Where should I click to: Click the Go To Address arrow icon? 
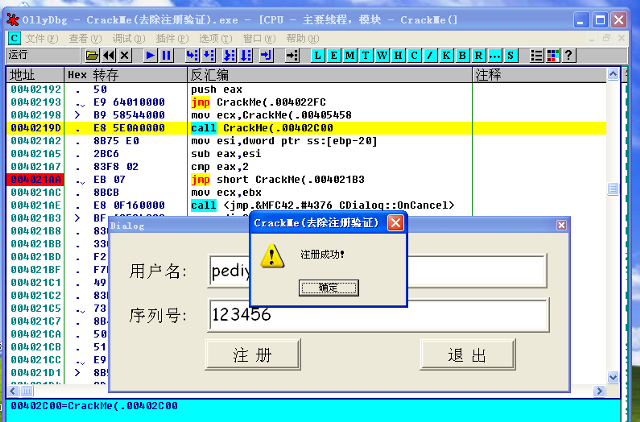[292, 55]
